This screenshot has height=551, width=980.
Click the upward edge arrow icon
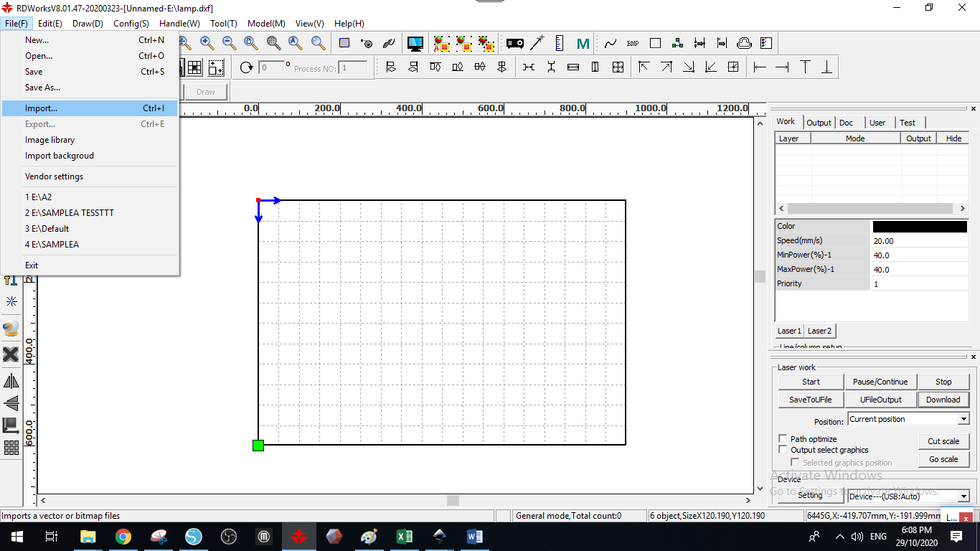point(805,67)
